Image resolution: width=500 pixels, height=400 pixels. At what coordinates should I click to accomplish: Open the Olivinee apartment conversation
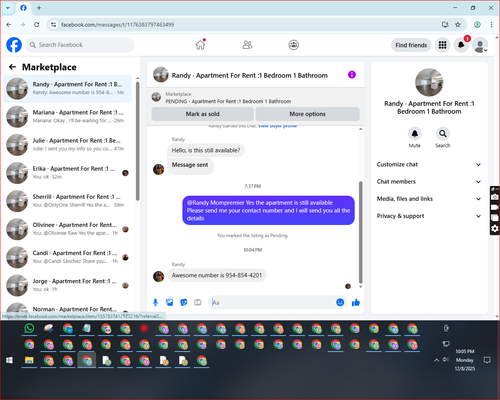tap(68, 229)
